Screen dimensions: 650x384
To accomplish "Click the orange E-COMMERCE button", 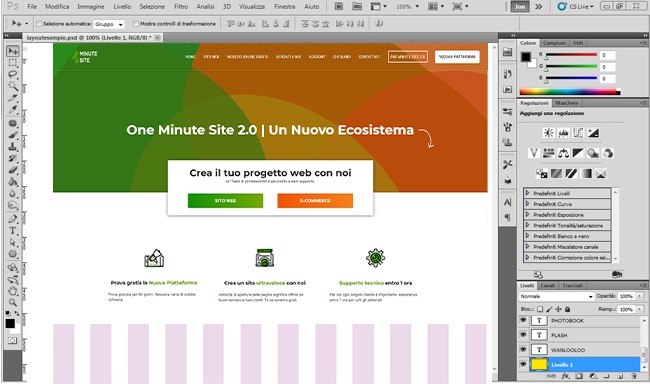I will [315, 201].
